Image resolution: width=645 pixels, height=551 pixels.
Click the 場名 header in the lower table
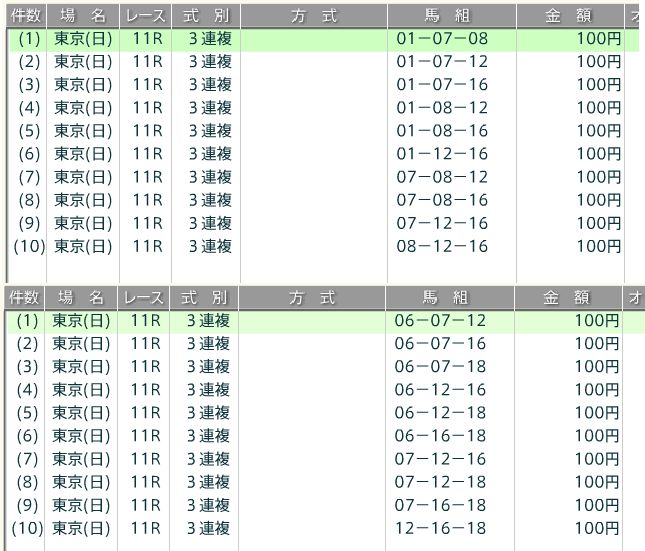click(x=81, y=298)
